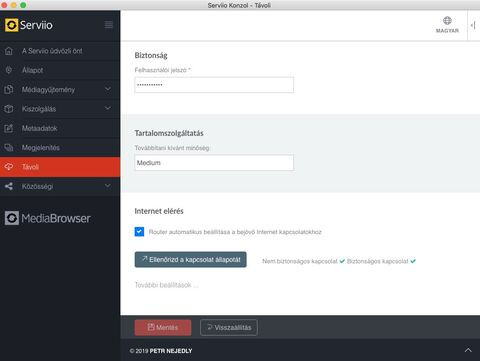Open the Médiagyűjtemény menu item

click(x=60, y=89)
